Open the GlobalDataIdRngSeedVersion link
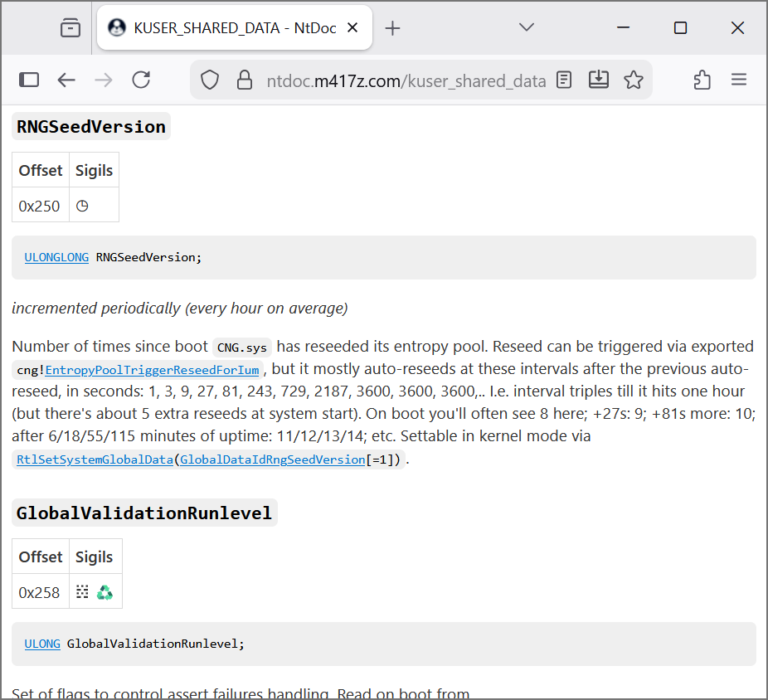Viewport: 768px width, 700px height. [273, 459]
